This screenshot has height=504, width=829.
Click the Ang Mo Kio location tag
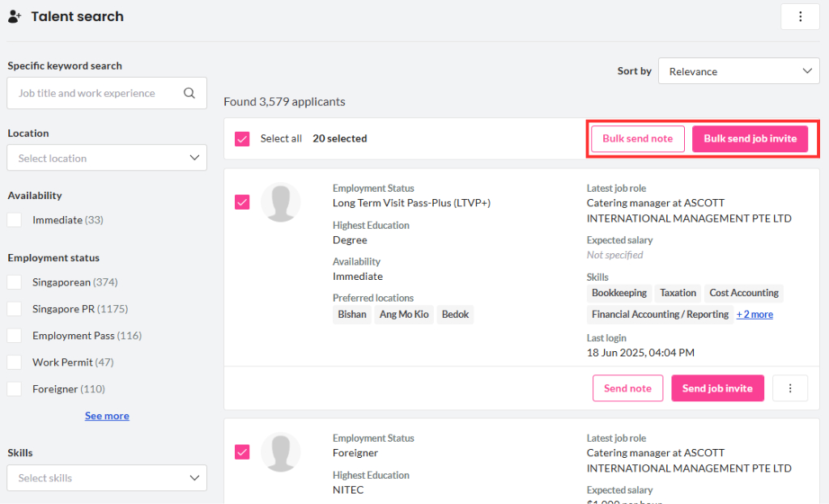click(404, 315)
